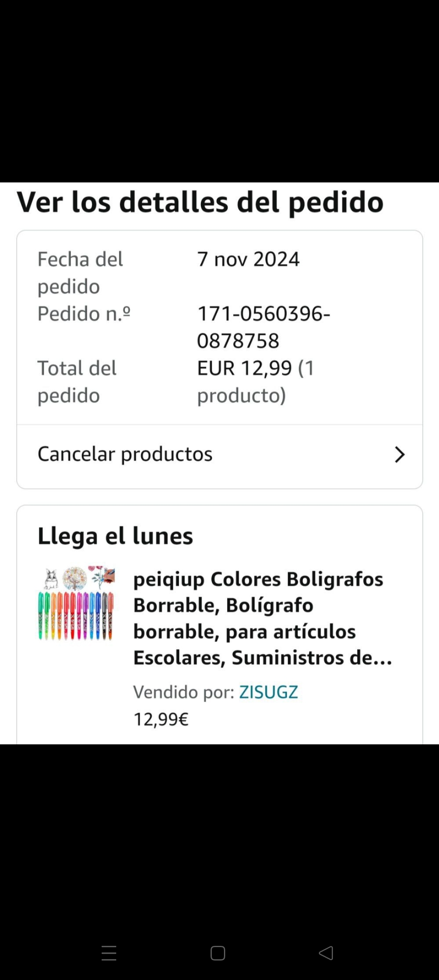Tap the erasable pens product thumbnail
Image resolution: width=439 pixels, height=980 pixels.
(x=76, y=603)
